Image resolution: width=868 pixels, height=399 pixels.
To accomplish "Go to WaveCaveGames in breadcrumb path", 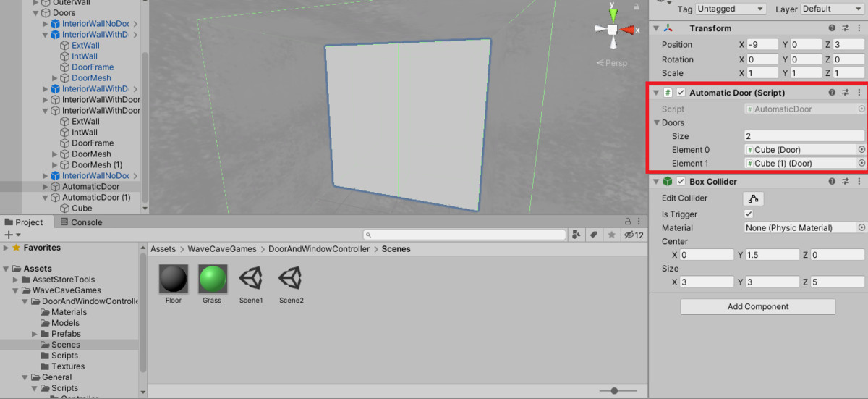I will pyautogui.click(x=222, y=249).
